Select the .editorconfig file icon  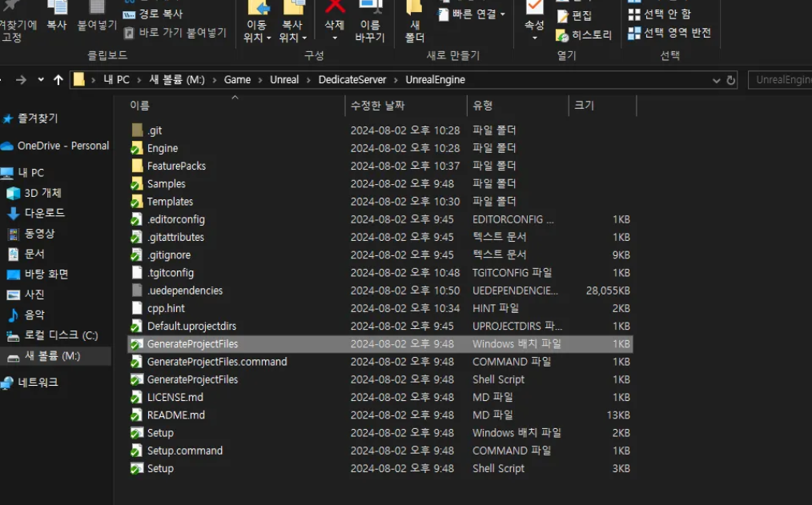coord(136,219)
